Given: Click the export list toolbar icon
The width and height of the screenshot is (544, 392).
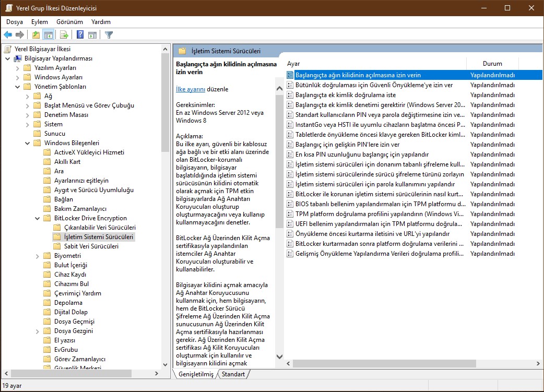Looking at the screenshot, I should (64, 34).
